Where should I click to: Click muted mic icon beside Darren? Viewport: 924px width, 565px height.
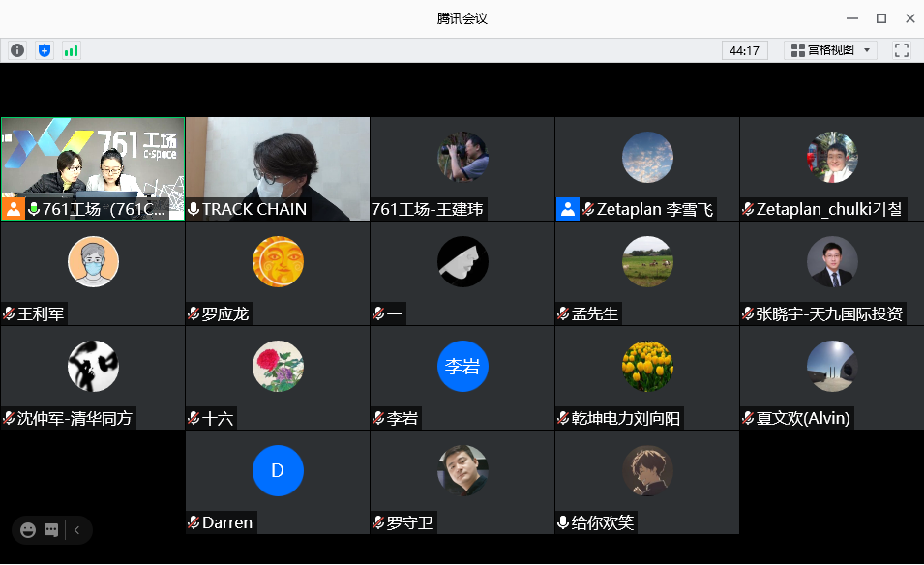coord(194,522)
